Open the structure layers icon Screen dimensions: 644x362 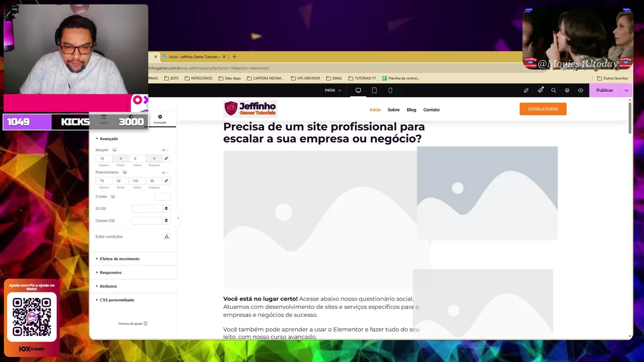tap(567, 90)
